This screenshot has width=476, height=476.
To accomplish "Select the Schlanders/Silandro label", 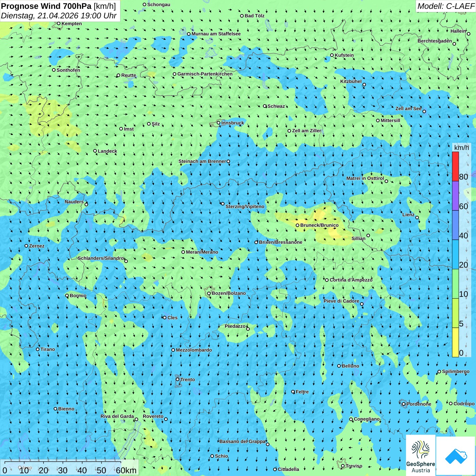I will (x=101, y=258).
